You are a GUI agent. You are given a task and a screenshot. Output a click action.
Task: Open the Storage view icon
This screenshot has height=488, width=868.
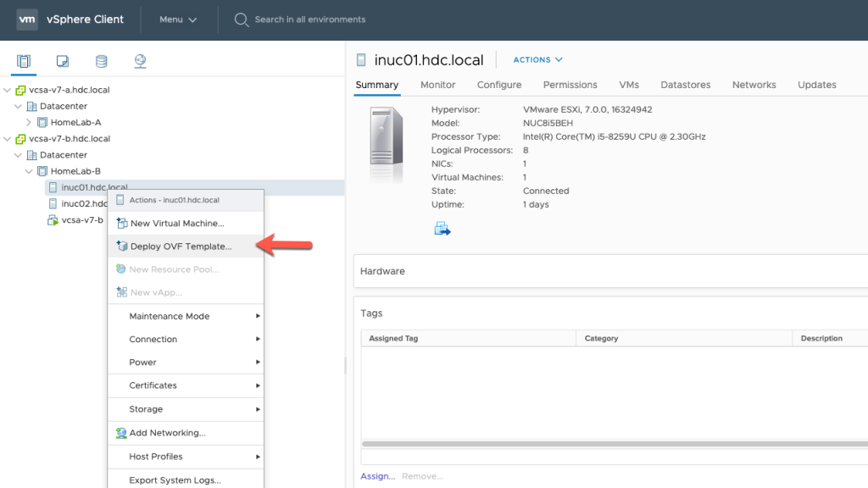click(x=102, y=61)
